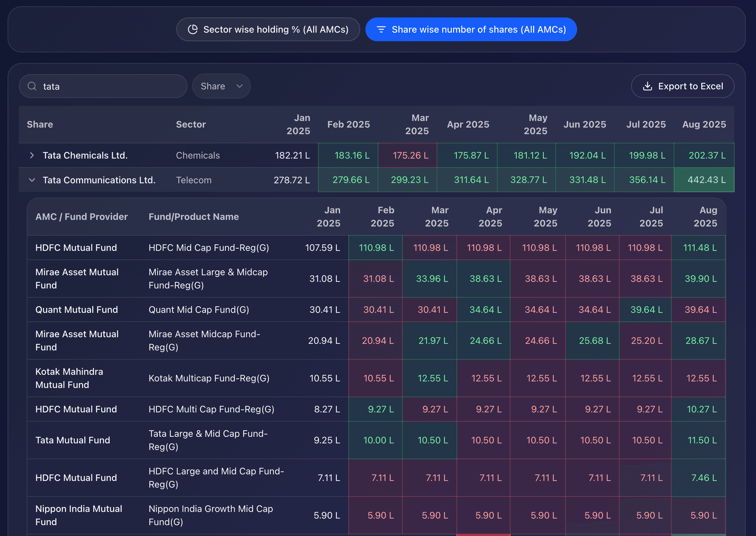Click Quant Mid Cap Fund(G) fund name
The width and height of the screenshot is (756, 536).
point(199,310)
